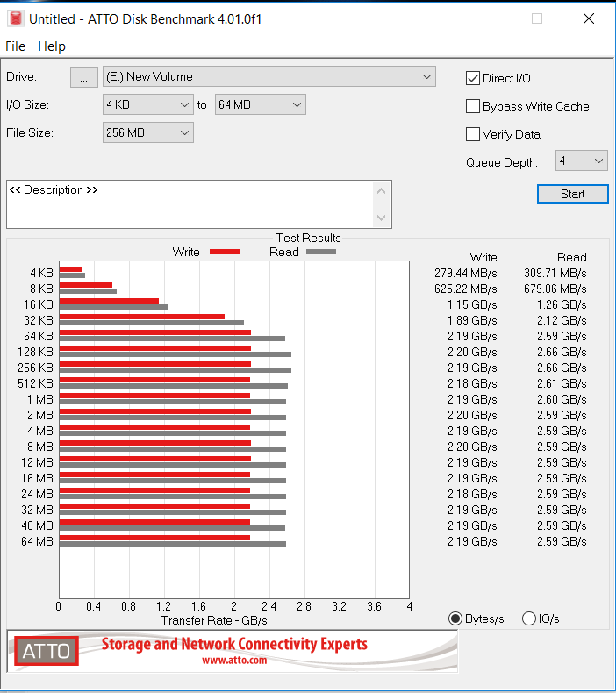Open the File menu
Screen dimensions: 616x693
point(16,46)
